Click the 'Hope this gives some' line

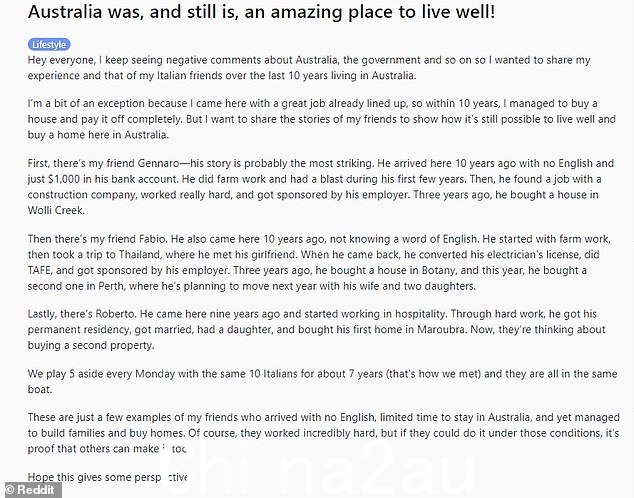(107, 478)
